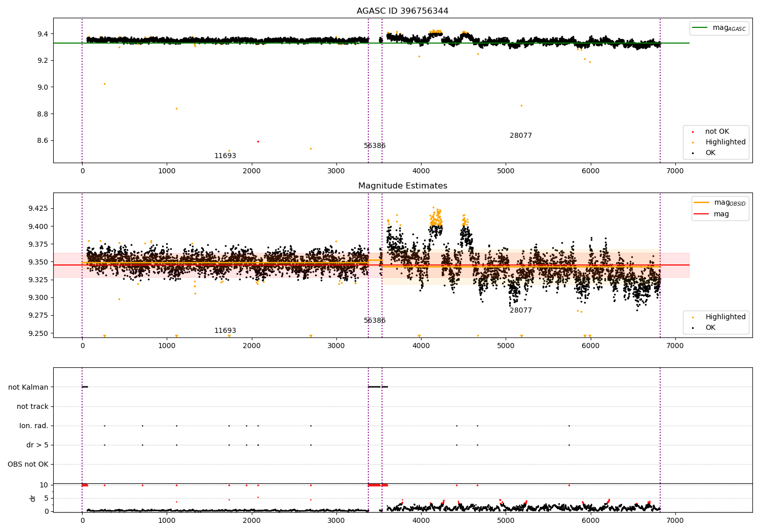760x532 pixels.
Task: Click the 'not track' axis label
Action: [32, 407]
